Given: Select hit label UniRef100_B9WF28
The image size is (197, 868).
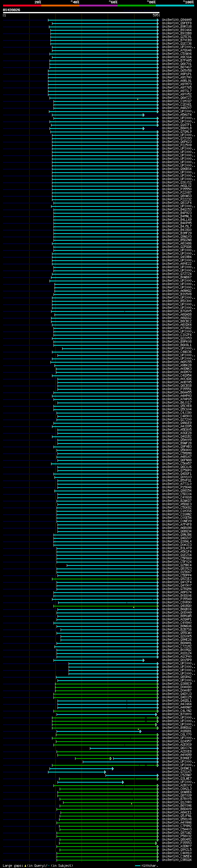Looking at the screenshot, I should click(176, 443).
